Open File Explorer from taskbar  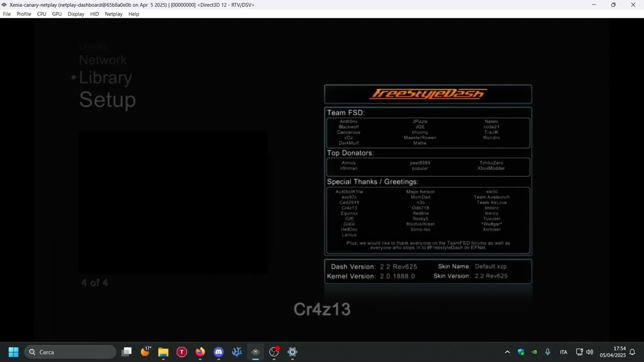(x=163, y=352)
